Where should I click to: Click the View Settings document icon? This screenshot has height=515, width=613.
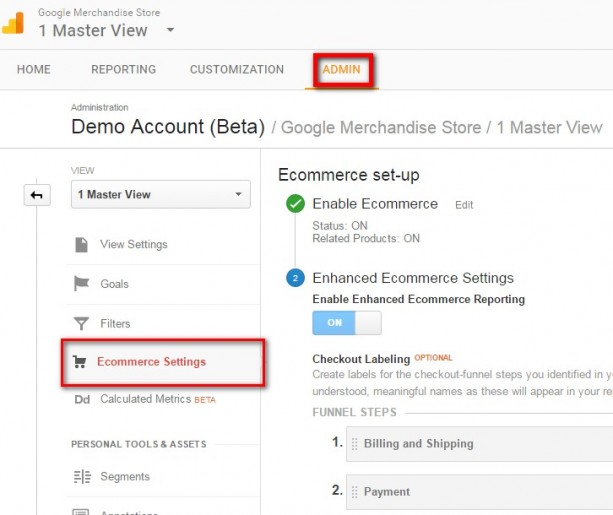coord(81,245)
